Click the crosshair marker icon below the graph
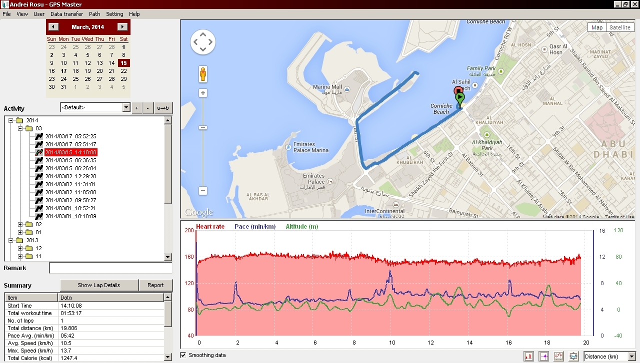The height and width of the screenshot is (364, 640). coord(543,356)
